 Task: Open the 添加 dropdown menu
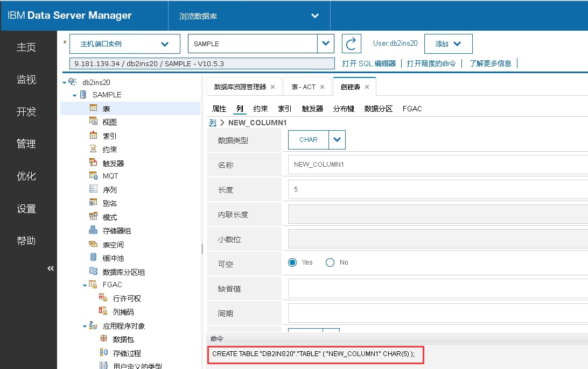tap(448, 44)
